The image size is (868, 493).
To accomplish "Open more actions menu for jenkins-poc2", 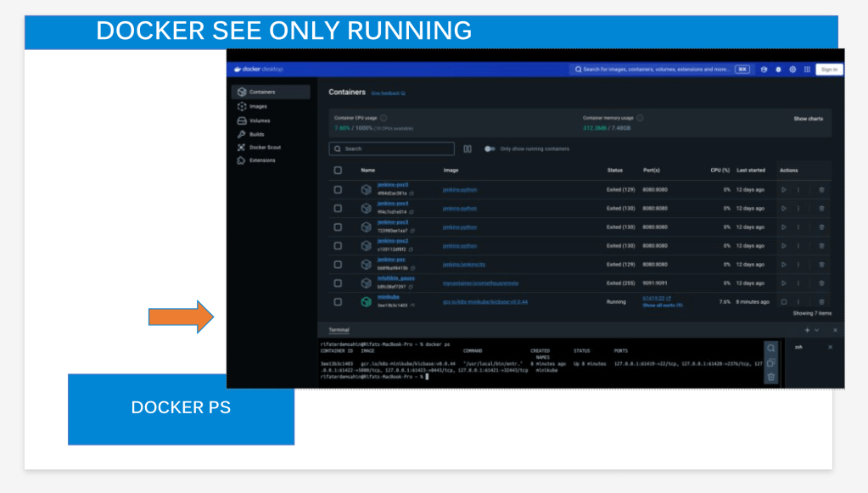I will 798,246.
